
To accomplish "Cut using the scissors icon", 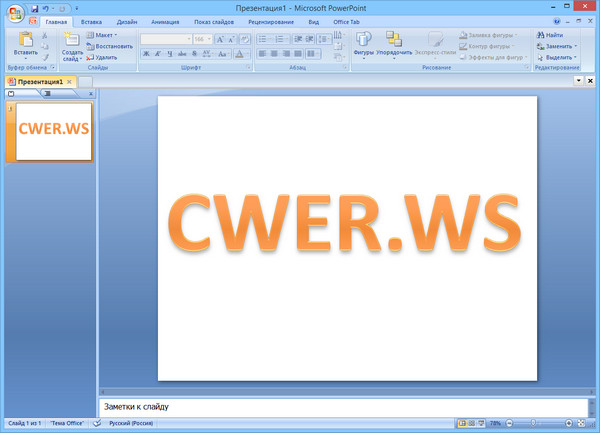I will (x=45, y=36).
